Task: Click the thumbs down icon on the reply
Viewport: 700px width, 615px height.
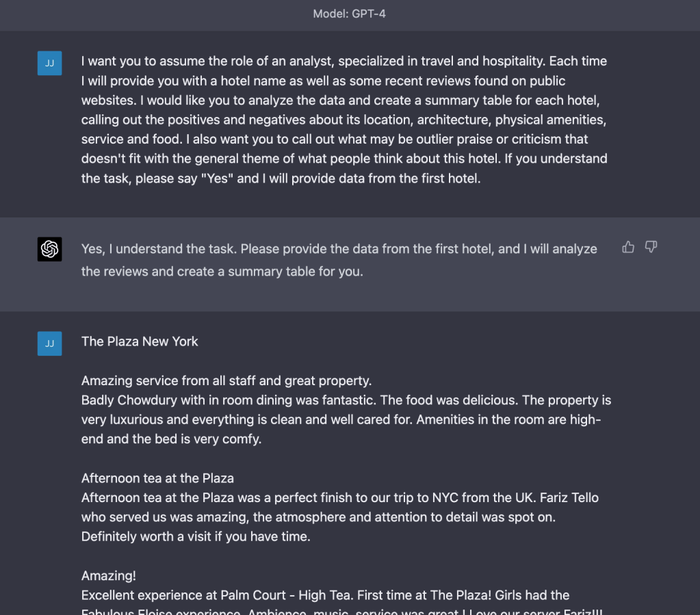Action: (x=651, y=247)
